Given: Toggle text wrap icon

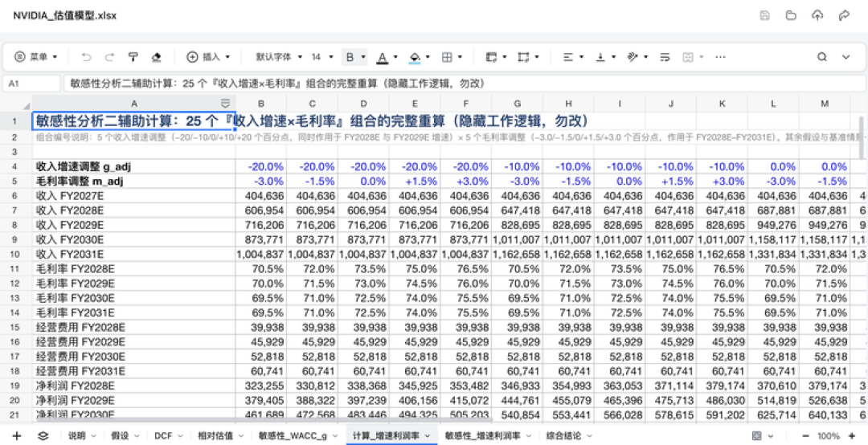Looking at the screenshot, I should (665, 57).
